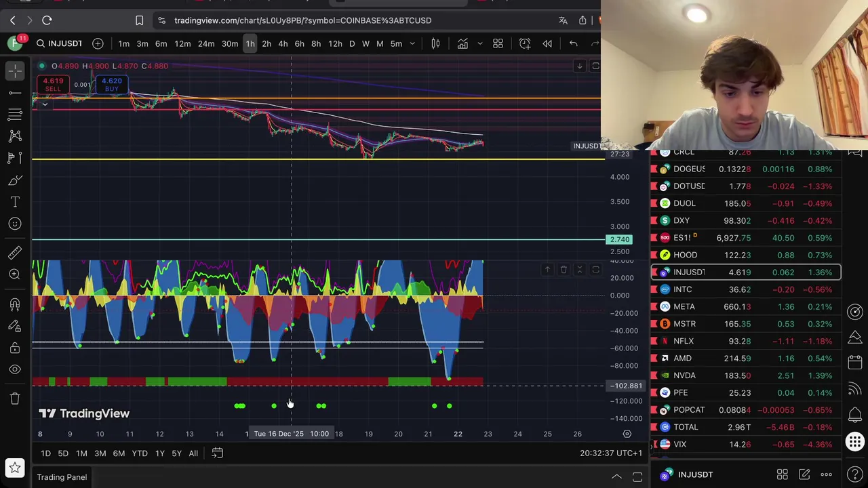Screen dimensions: 868x488
Task: Open indicator templates grid icon
Action: [x=498, y=43]
